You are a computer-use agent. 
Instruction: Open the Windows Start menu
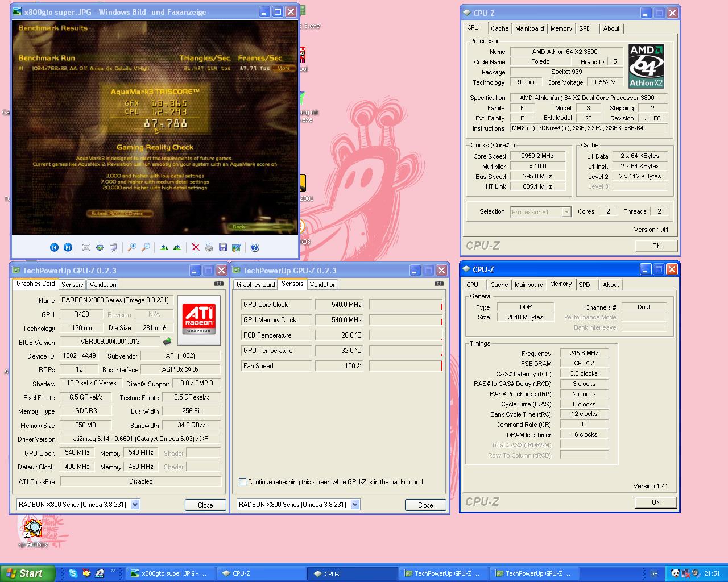click(x=27, y=573)
